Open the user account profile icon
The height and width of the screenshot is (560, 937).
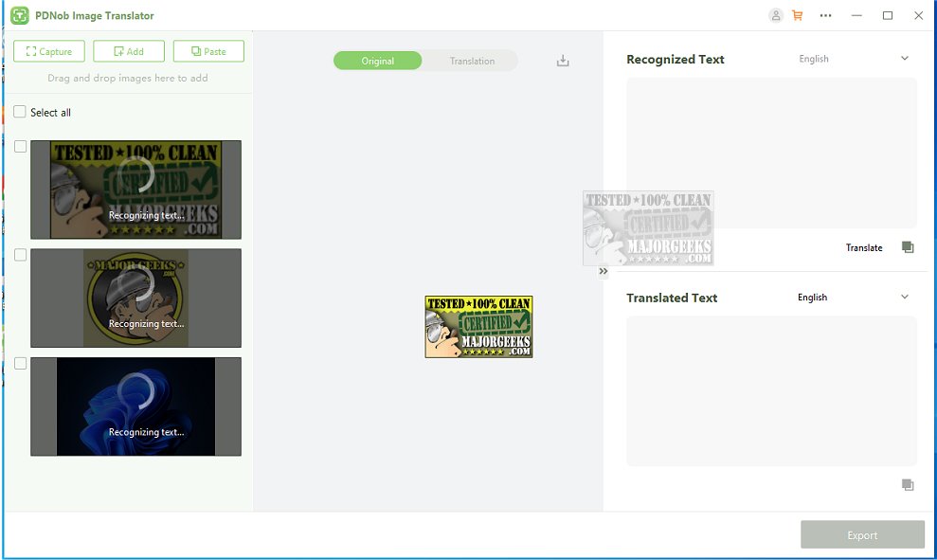776,15
